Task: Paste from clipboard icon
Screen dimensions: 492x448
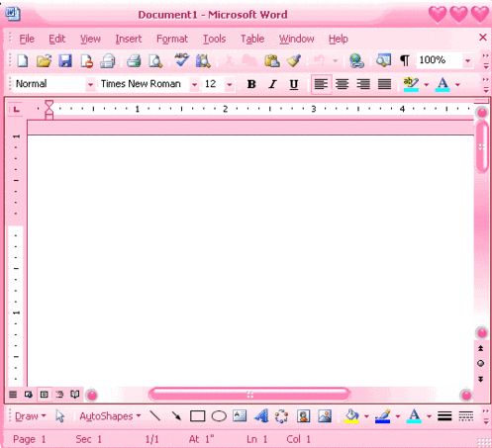Action: (272, 60)
